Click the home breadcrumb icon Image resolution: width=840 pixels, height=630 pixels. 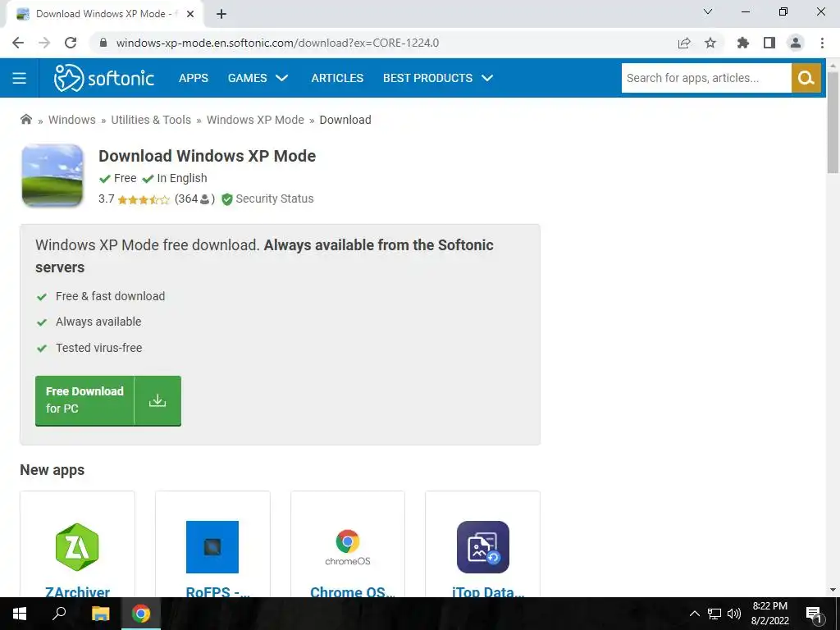click(25, 120)
